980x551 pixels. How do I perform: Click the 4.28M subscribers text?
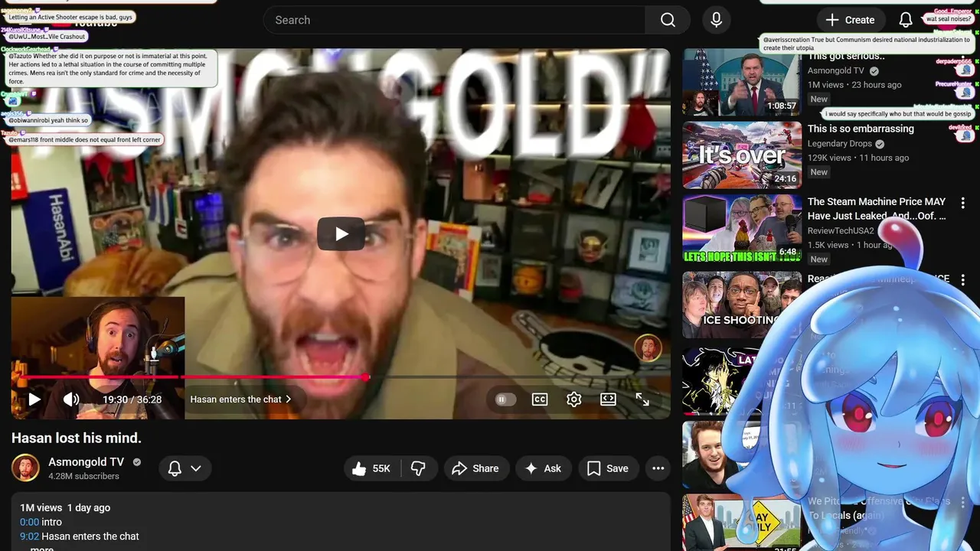pos(83,476)
